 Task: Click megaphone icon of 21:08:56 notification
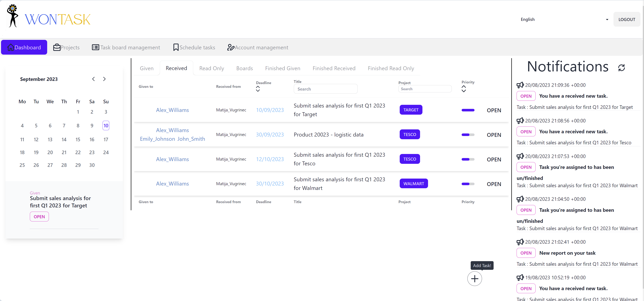[520, 121]
